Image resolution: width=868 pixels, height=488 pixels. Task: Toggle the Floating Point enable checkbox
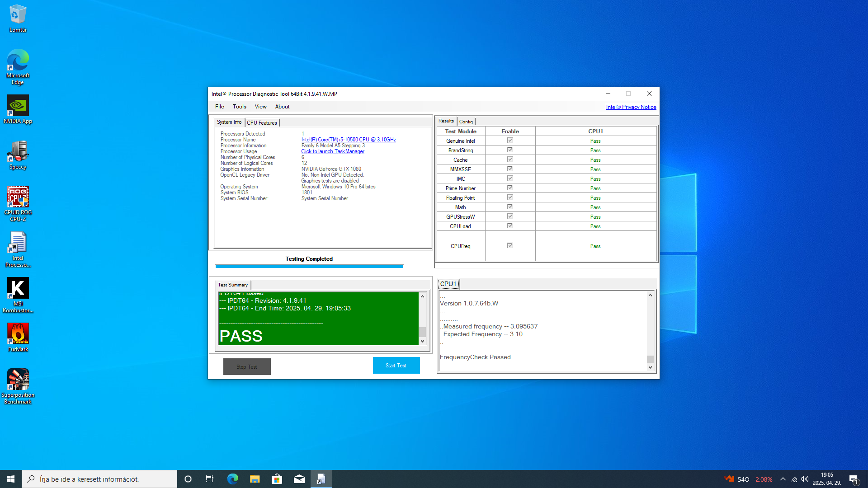510,197
